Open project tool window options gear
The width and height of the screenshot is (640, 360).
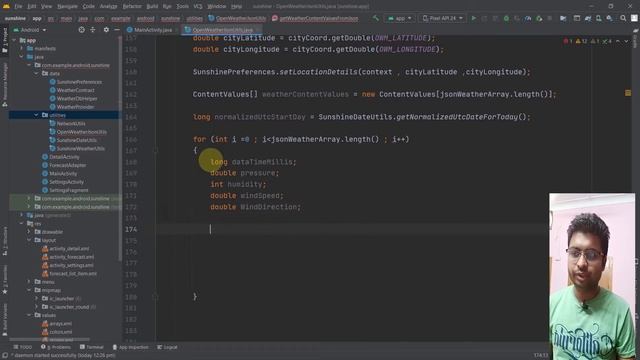click(106, 30)
